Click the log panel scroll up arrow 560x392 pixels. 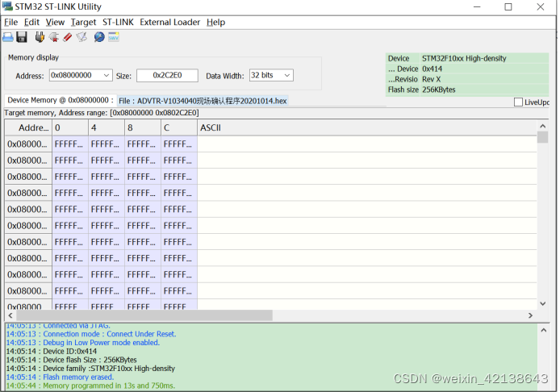(543, 330)
